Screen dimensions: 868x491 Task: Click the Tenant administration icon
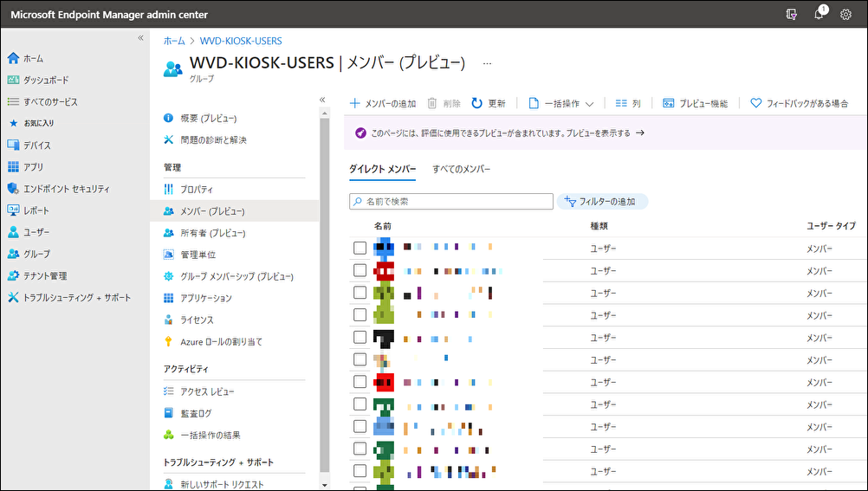coord(13,275)
